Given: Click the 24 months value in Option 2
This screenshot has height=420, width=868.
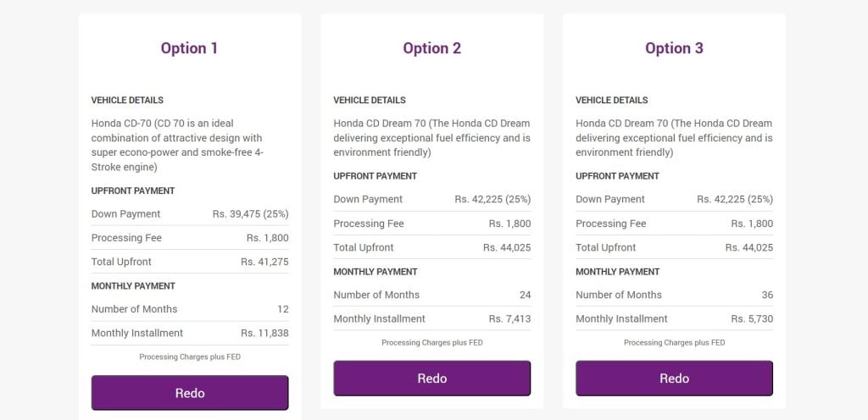Looking at the screenshot, I should point(526,296).
